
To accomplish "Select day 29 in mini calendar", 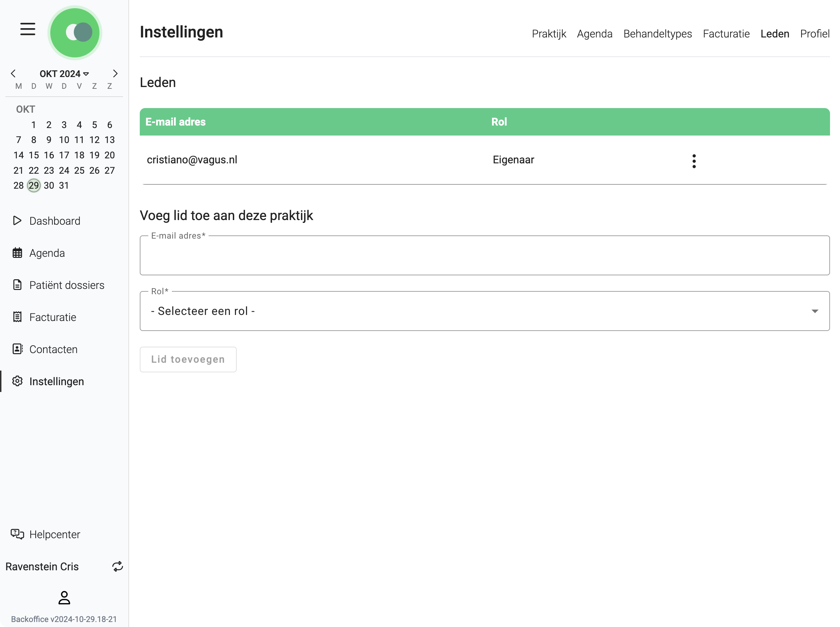I will pos(34,185).
